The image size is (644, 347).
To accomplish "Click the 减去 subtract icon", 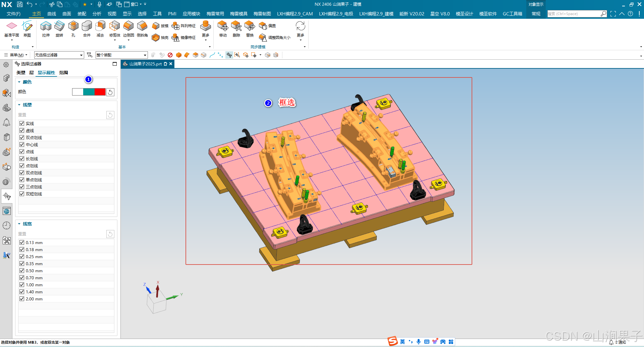I will [x=100, y=26].
